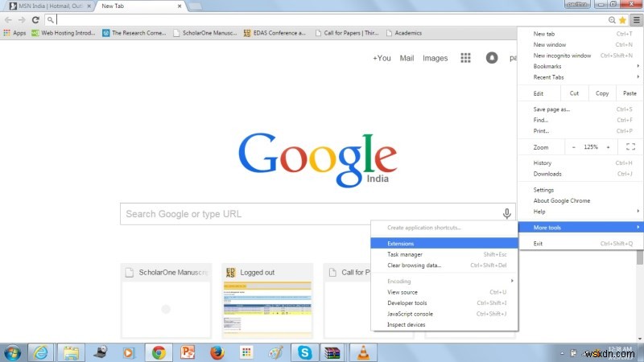
Task: Open Developer tools from submenu
Action: pyautogui.click(x=444, y=303)
